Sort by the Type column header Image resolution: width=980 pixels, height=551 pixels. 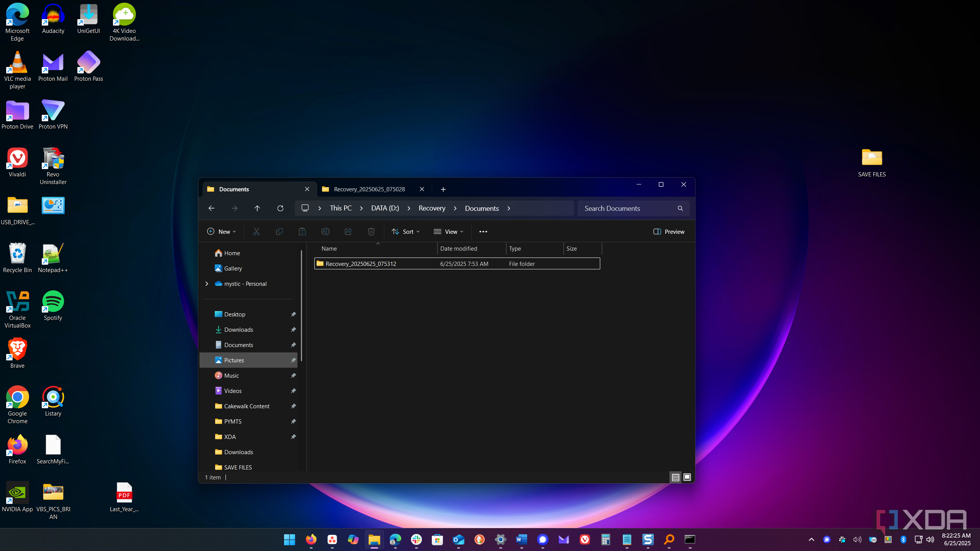point(535,248)
